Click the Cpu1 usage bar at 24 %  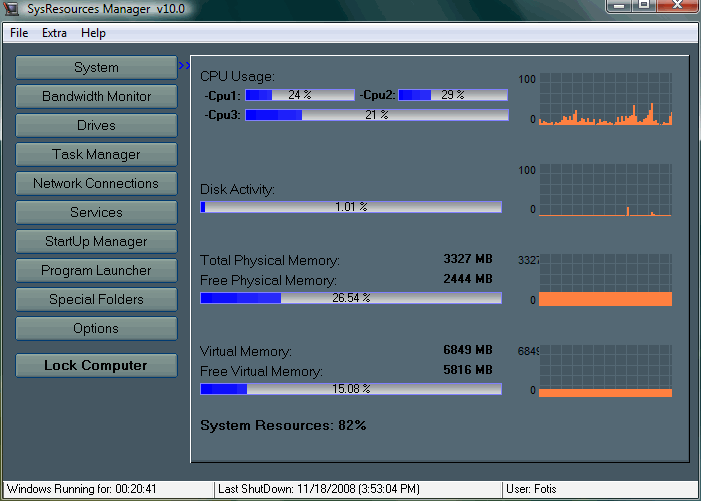(300, 95)
